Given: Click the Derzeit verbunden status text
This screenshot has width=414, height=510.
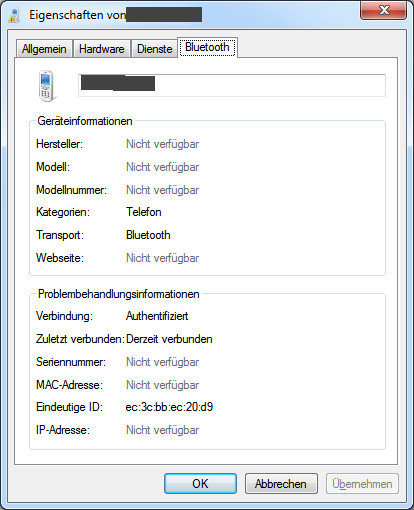Looking at the screenshot, I should 169,339.
